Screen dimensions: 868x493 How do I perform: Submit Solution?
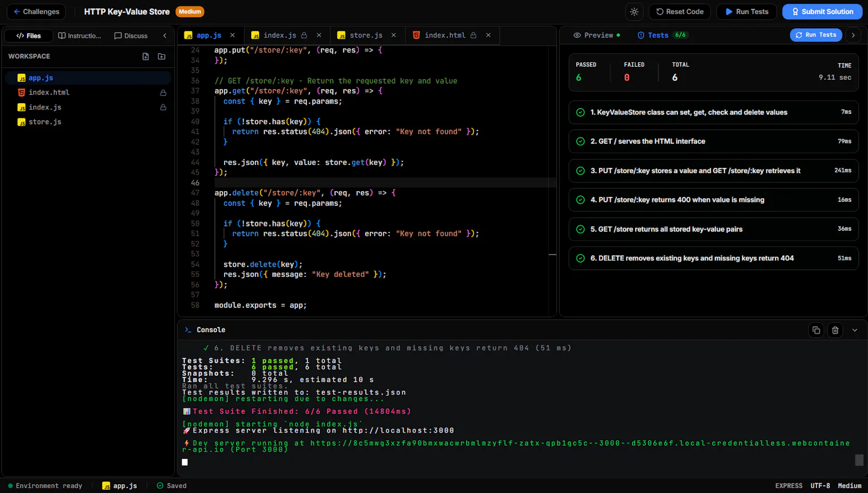coord(822,11)
